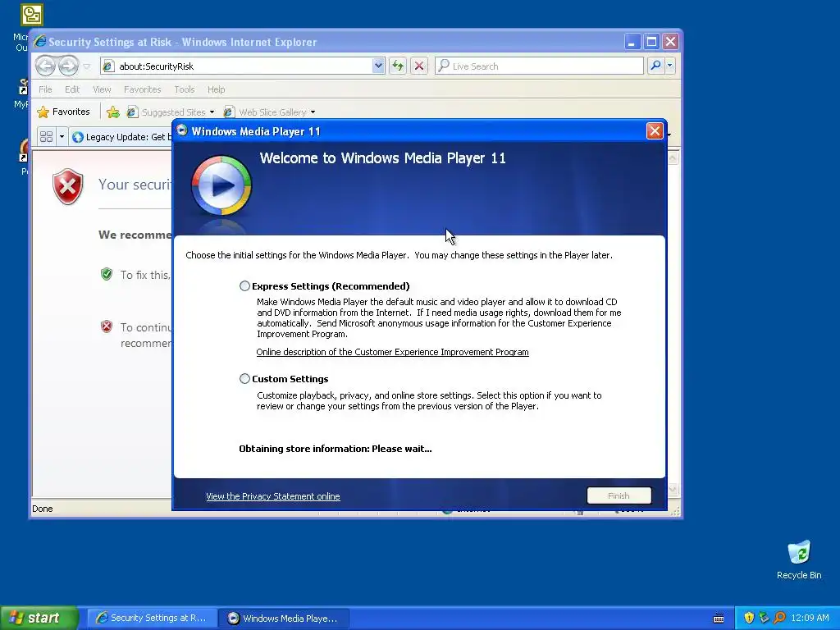The image size is (840, 630).
Task: Click the Stop loading icon
Action: click(419, 66)
